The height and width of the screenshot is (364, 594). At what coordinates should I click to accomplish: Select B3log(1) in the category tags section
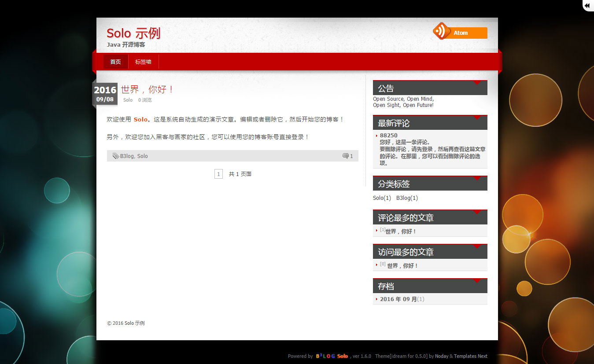pos(407,198)
